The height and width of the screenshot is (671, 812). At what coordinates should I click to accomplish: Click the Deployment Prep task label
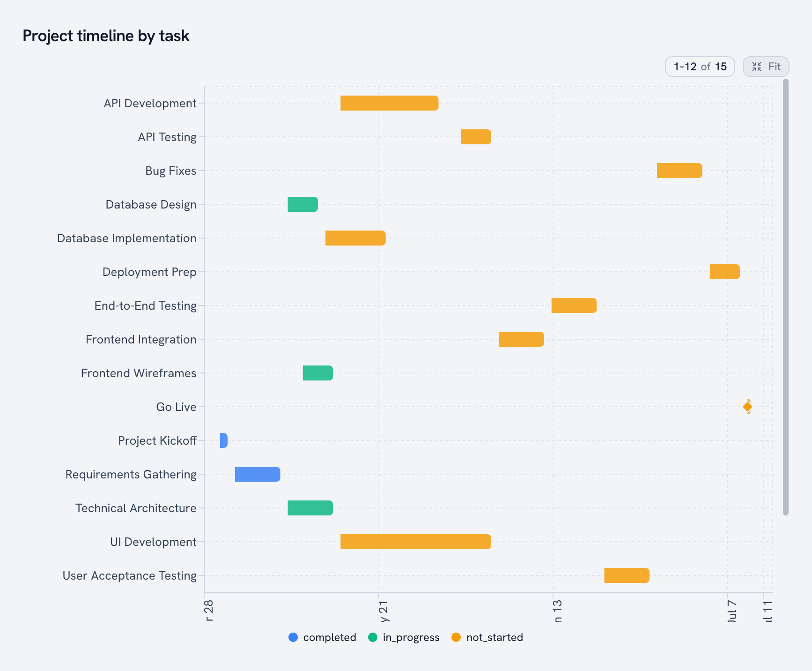pos(149,272)
